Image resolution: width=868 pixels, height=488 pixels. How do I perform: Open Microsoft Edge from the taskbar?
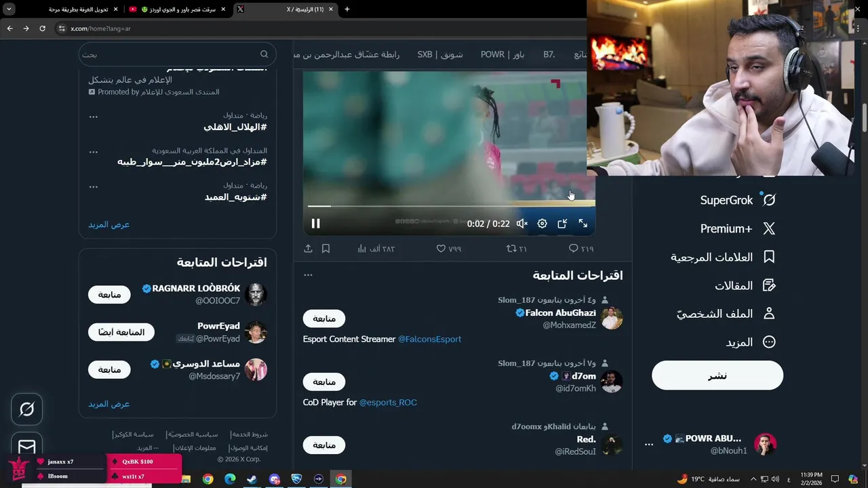[x=230, y=479]
